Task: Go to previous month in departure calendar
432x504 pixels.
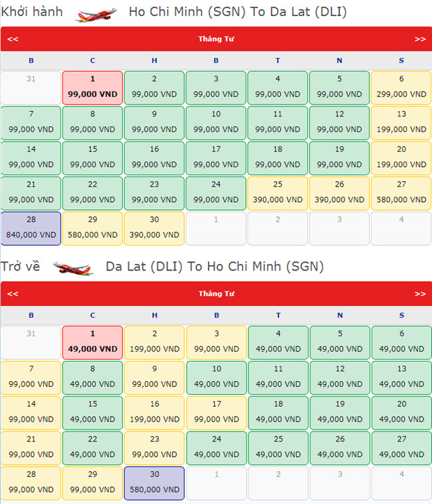Action: click(x=13, y=39)
